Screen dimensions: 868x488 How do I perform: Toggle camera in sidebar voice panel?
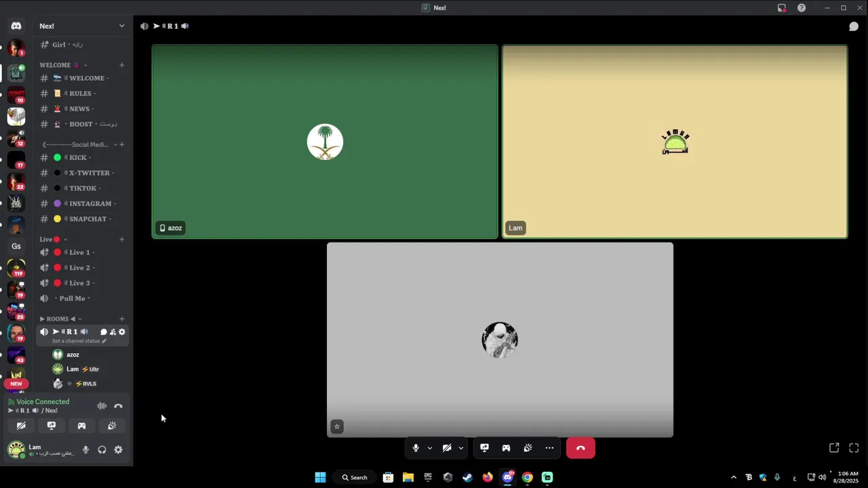(21, 426)
